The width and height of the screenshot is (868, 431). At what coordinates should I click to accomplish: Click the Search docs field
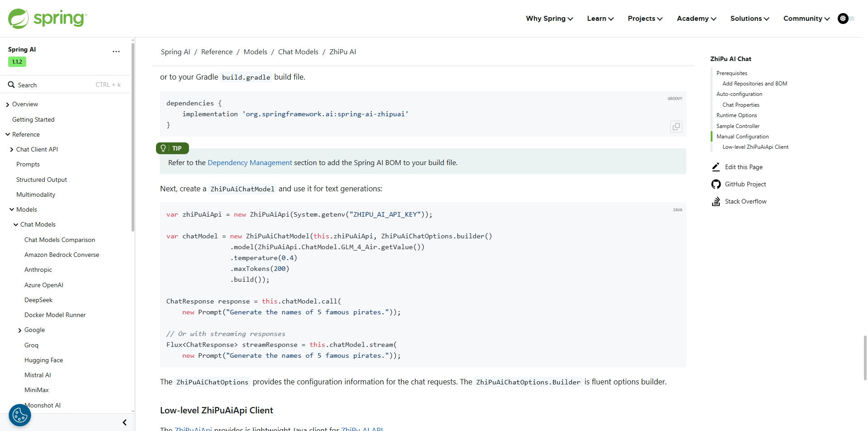point(65,85)
